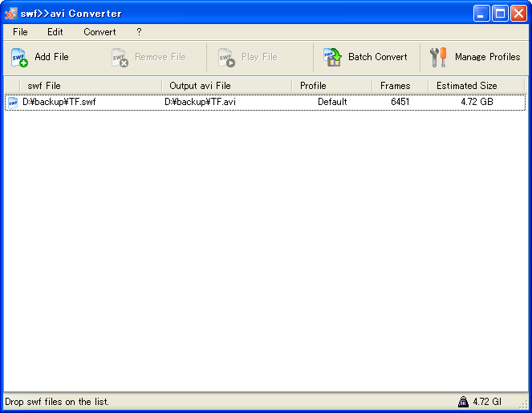Sort by the Output avi File column header

tap(227, 86)
